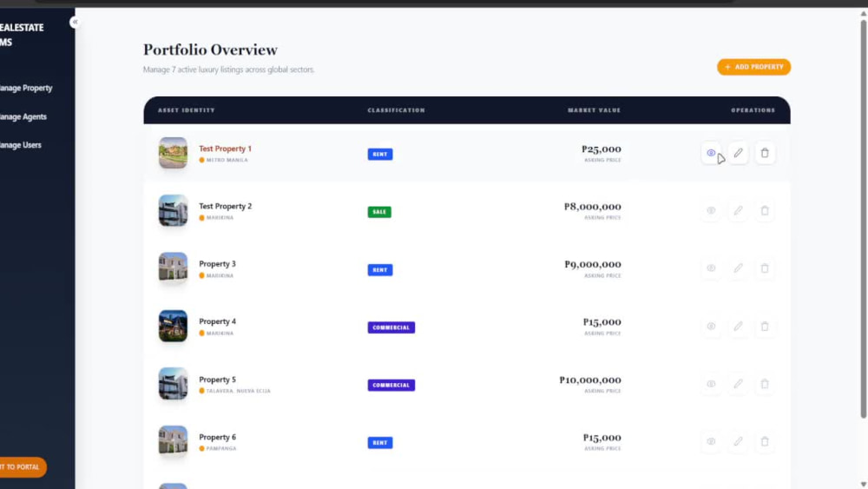Click the Asset Identity column header
Image resolution: width=868 pixels, height=489 pixels.
(x=186, y=110)
